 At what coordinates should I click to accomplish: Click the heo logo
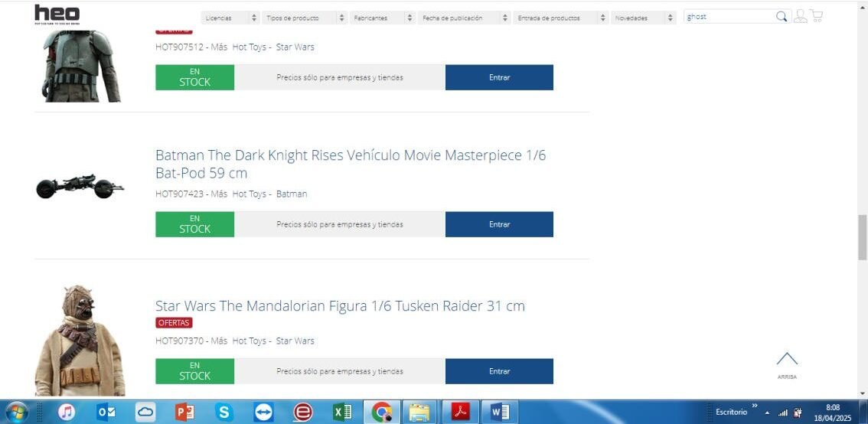pyautogui.click(x=57, y=14)
